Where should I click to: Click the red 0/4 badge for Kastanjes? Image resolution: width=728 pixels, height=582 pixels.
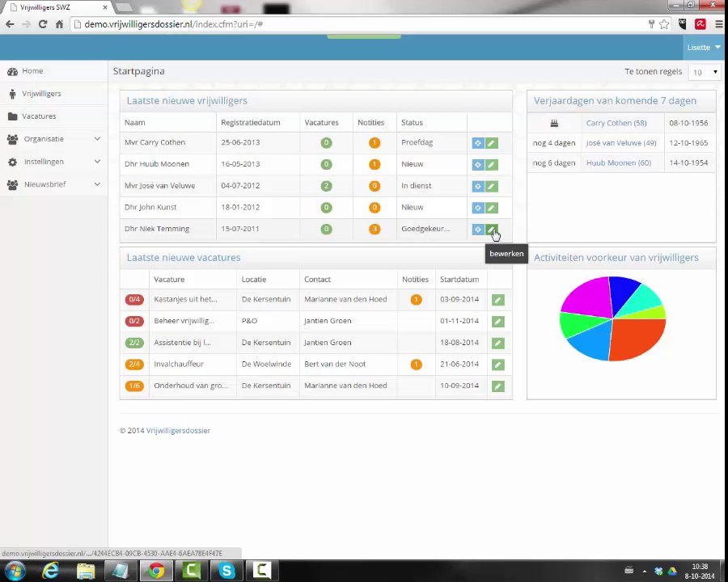click(x=134, y=299)
